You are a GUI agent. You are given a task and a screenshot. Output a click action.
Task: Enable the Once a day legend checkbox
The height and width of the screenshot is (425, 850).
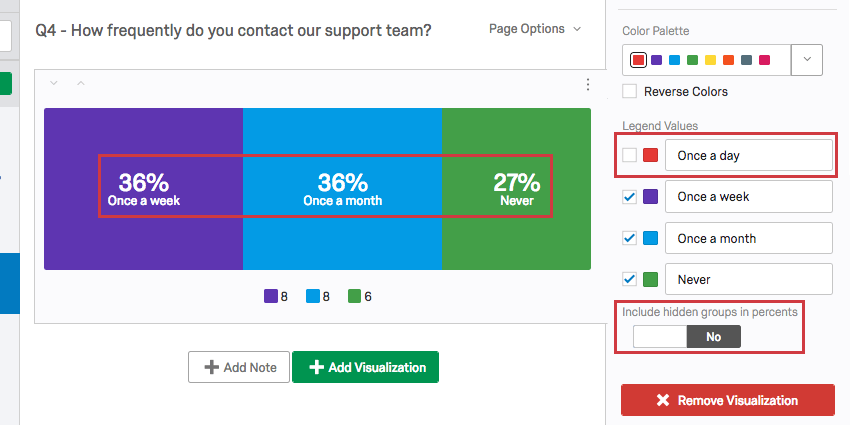pos(629,155)
